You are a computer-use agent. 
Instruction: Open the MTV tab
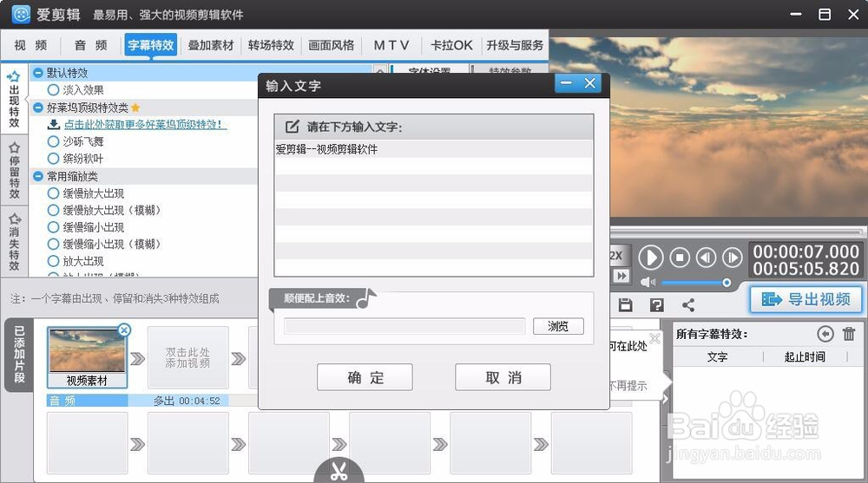click(391, 45)
